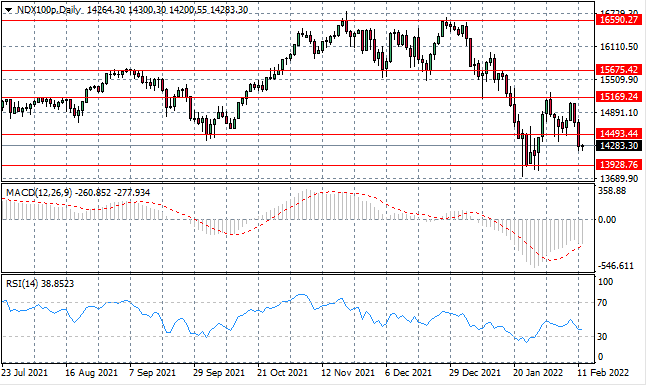Viewport: 646px width, 385px height.
Task: Click the 14891.10 price scale value
Action: [619, 112]
